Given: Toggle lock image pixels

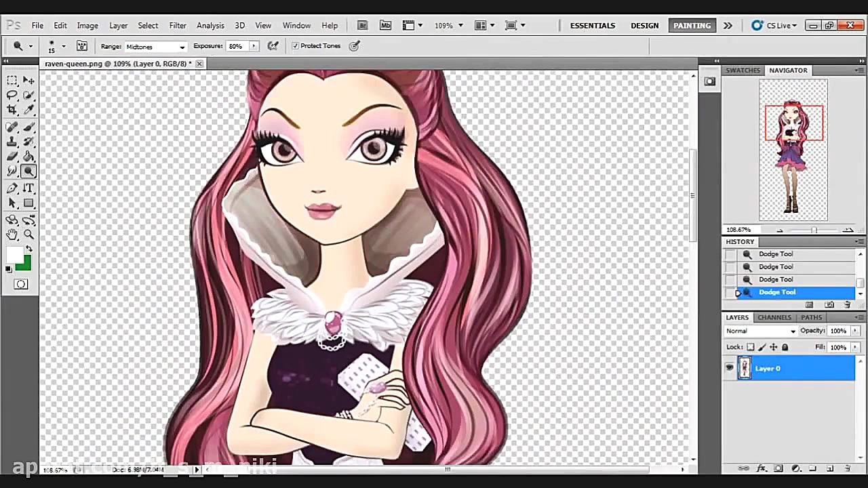Looking at the screenshot, I should click(x=762, y=347).
